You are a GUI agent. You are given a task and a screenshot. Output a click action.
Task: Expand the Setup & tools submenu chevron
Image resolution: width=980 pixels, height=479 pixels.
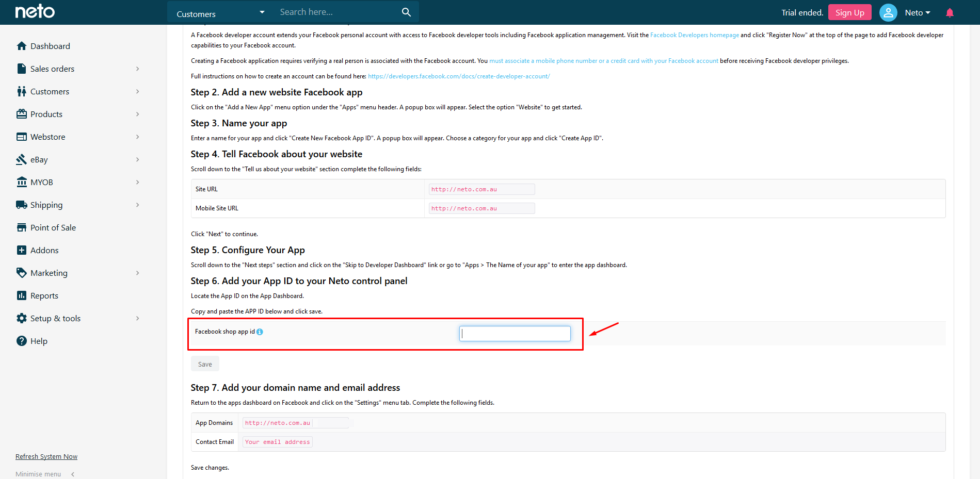tap(138, 318)
